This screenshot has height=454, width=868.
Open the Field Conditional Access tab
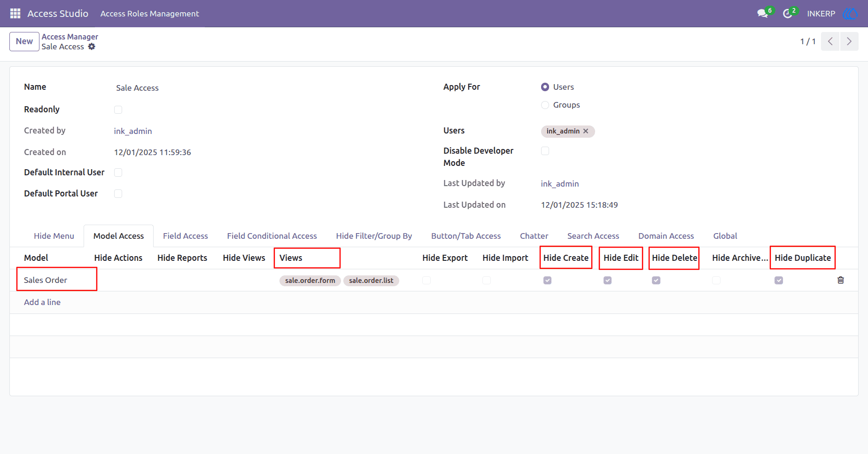tap(272, 236)
